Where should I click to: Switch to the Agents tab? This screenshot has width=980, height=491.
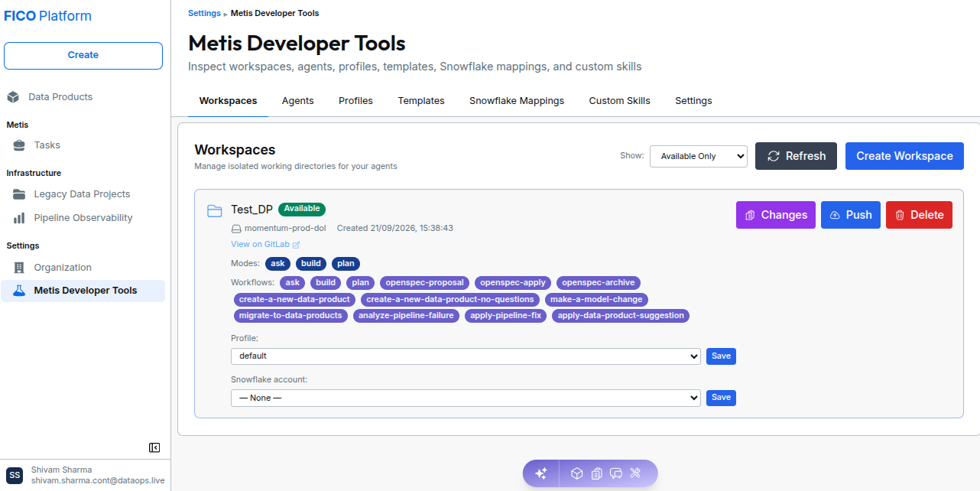point(297,101)
